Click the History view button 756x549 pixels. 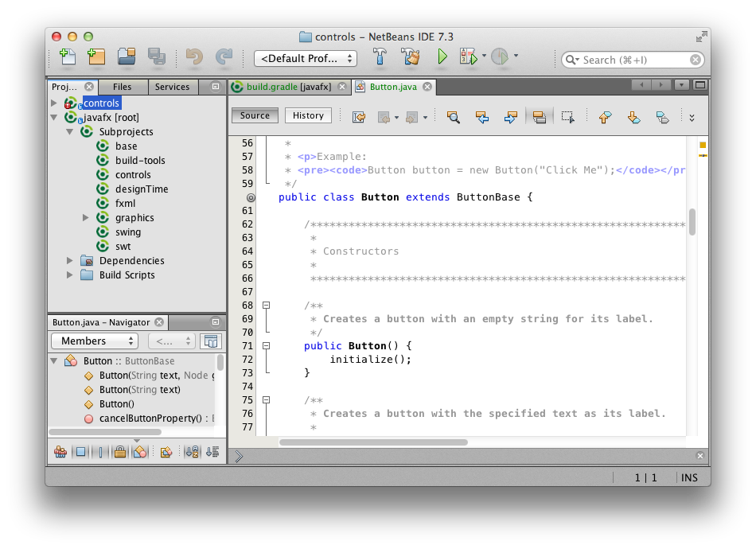tap(308, 115)
